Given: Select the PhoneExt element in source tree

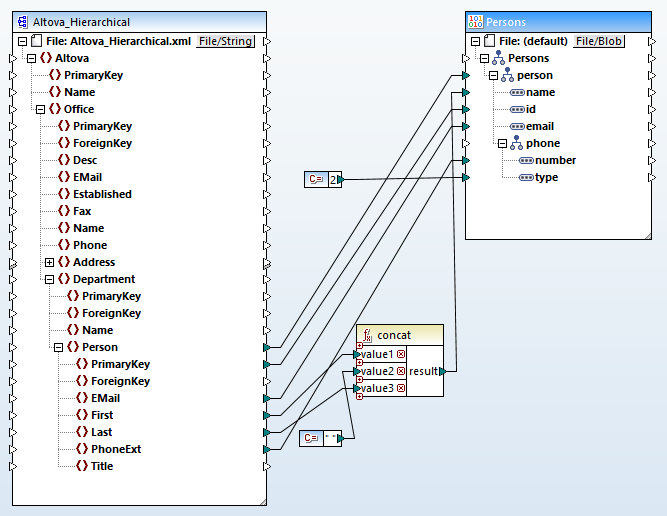Looking at the screenshot, I should pyautogui.click(x=116, y=449).
